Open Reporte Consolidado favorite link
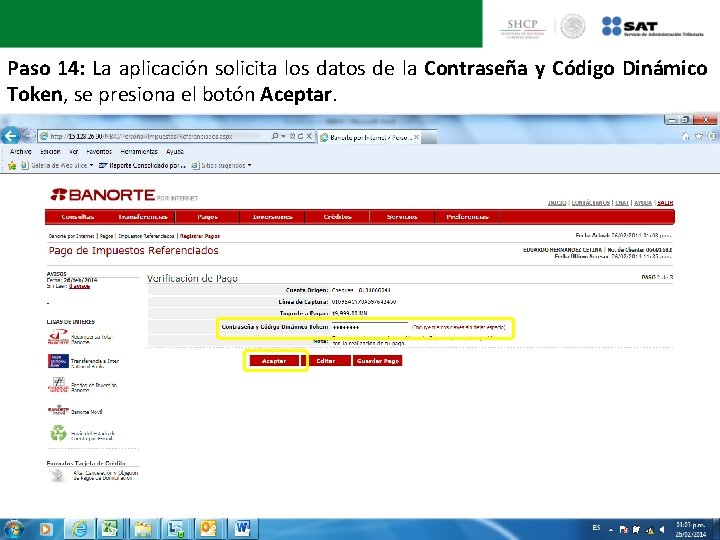This screenshot has width=720, height=540. pyautogui.click(x=142, y=165)
